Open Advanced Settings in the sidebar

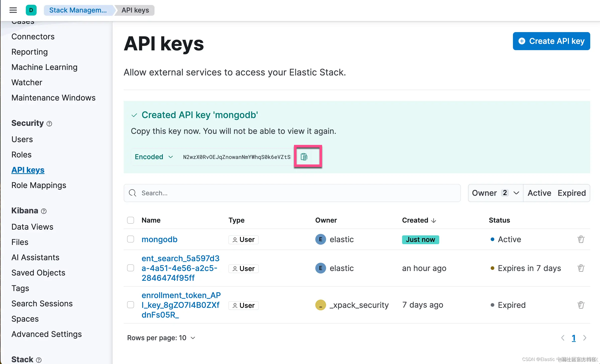47,334
